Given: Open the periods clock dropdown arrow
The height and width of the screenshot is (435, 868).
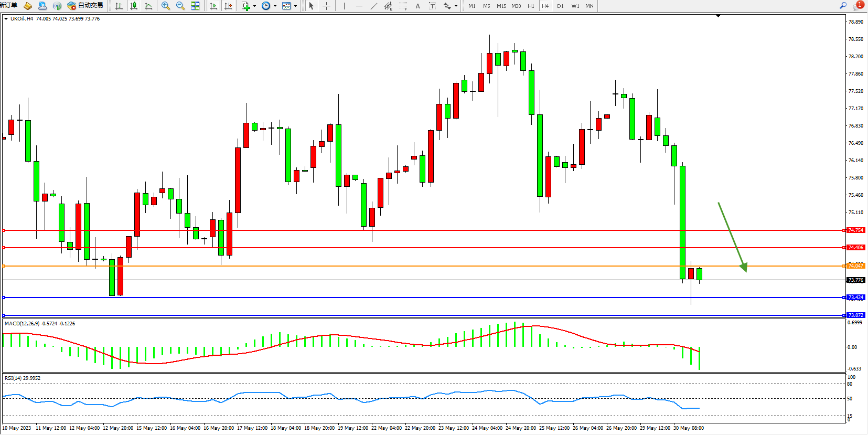Looking at the screenshot, I should click(x=275, y=6).
